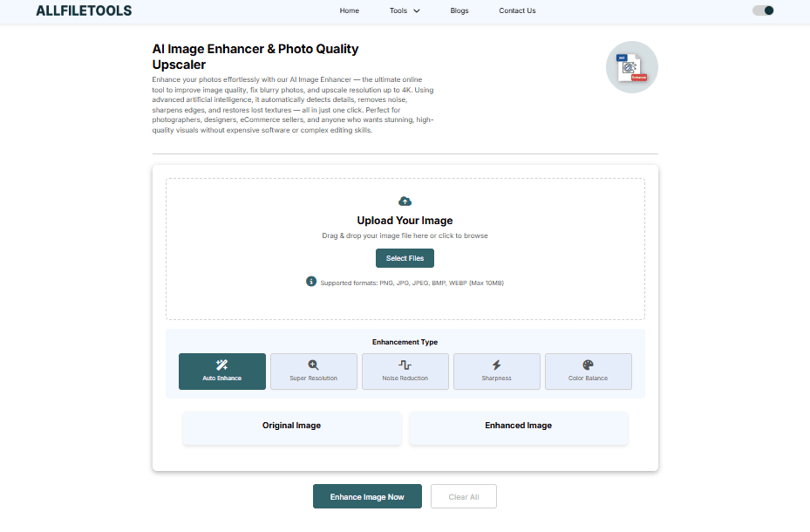The image size is (810, 532).
Task: Expand the Tools dropdown menu
Action: point(398,11)
